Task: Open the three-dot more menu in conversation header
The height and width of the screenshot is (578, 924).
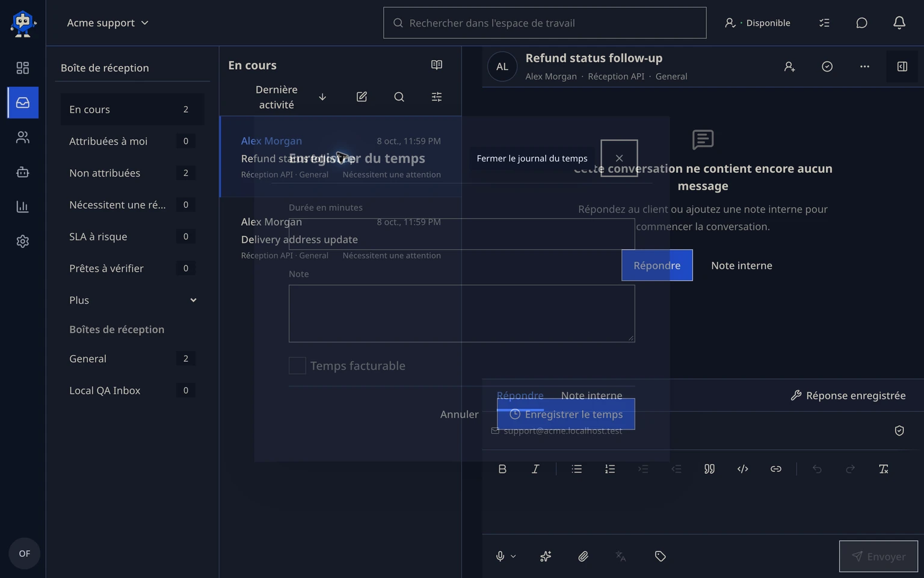Action: click(864, 67)
